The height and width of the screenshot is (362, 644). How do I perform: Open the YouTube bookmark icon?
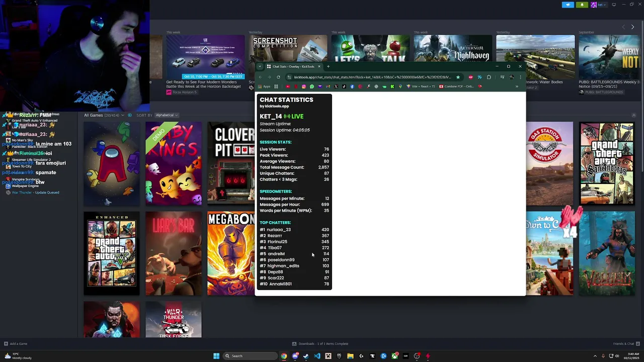click(288, 86)
